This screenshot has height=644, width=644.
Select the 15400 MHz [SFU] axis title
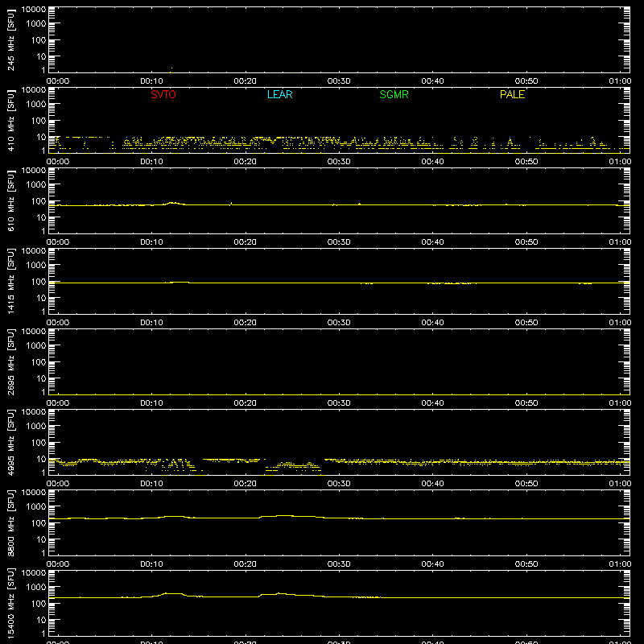[x=10, y=604]
